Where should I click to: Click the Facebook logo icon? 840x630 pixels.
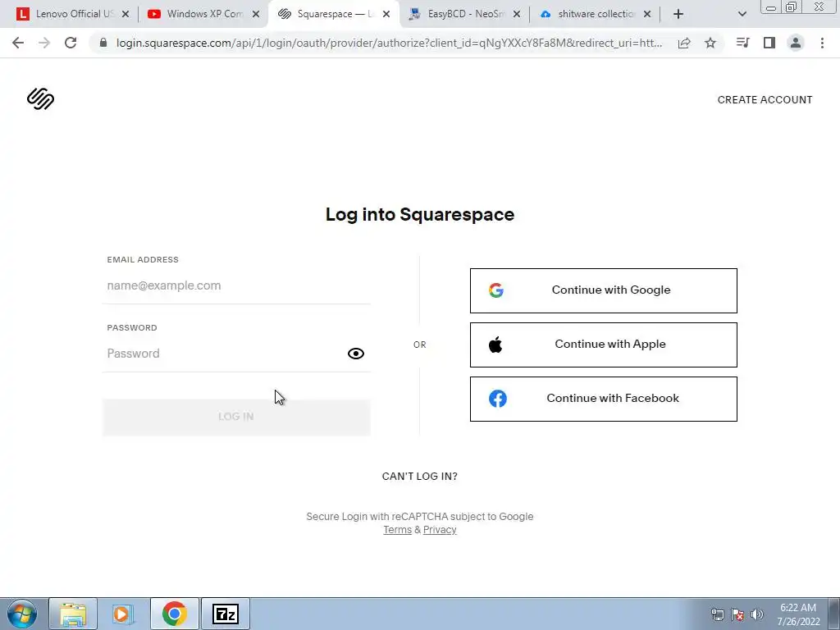[x=498, y=399]
